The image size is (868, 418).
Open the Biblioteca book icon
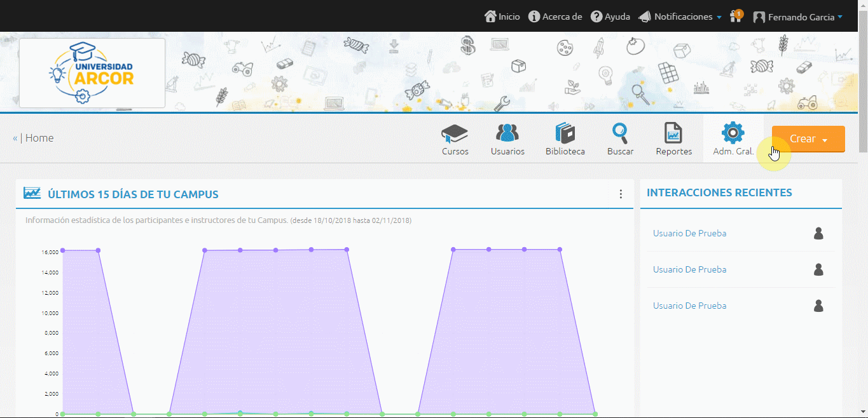click(565, 133)
